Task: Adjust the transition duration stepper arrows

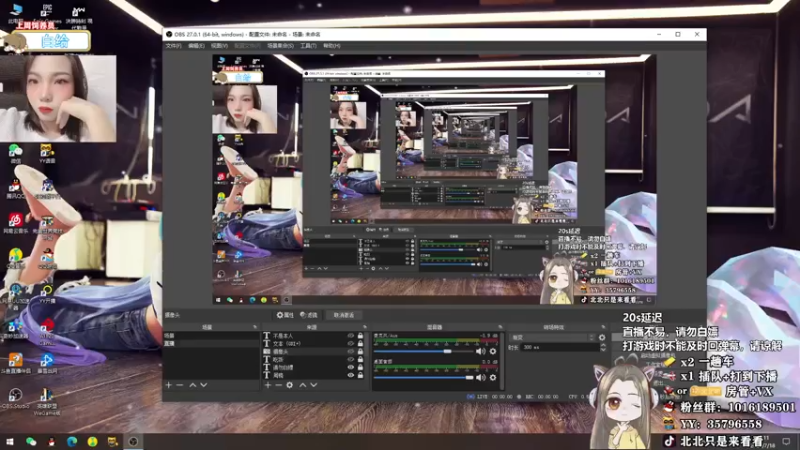Action: pos(603,347)
